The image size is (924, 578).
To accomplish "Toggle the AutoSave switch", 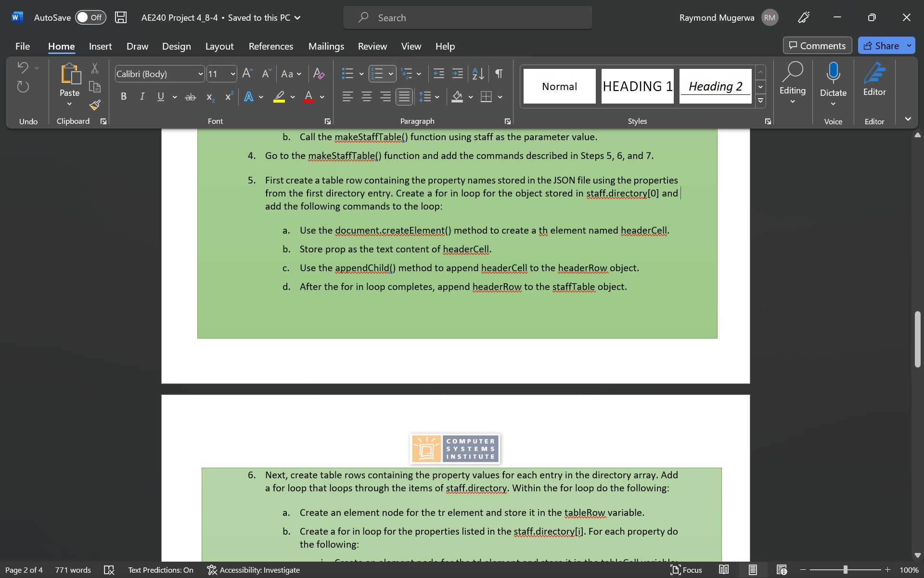I will (90, 17).
